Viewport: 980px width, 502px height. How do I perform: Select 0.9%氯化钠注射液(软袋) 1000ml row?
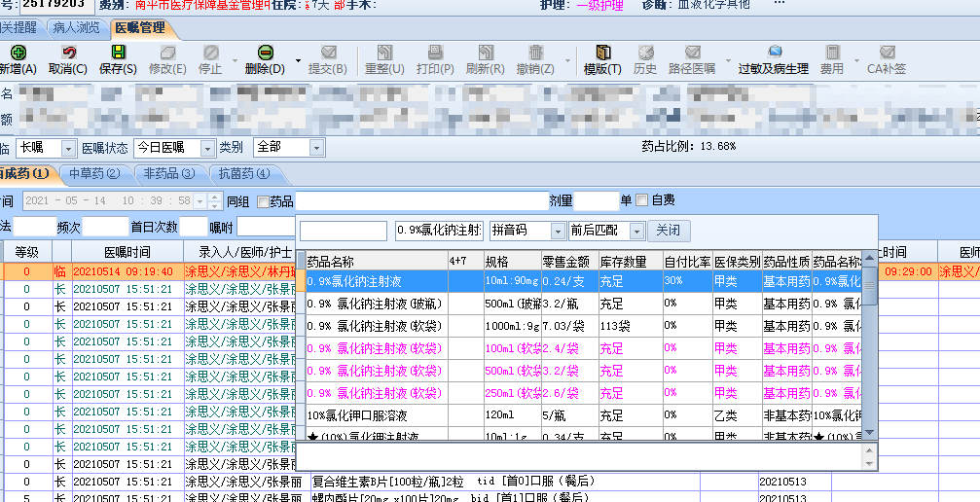click(583, 326)
